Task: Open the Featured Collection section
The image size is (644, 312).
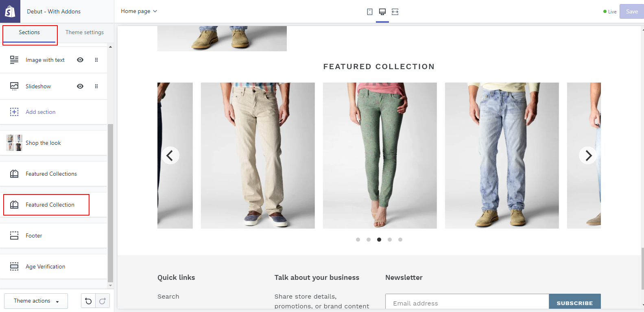Action: click(x=54, y=205)
